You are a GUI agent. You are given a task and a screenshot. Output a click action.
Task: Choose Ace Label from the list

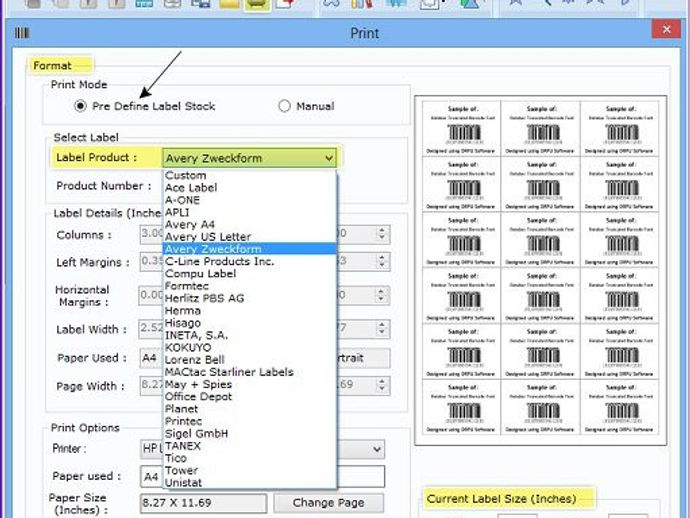[250, 187]
